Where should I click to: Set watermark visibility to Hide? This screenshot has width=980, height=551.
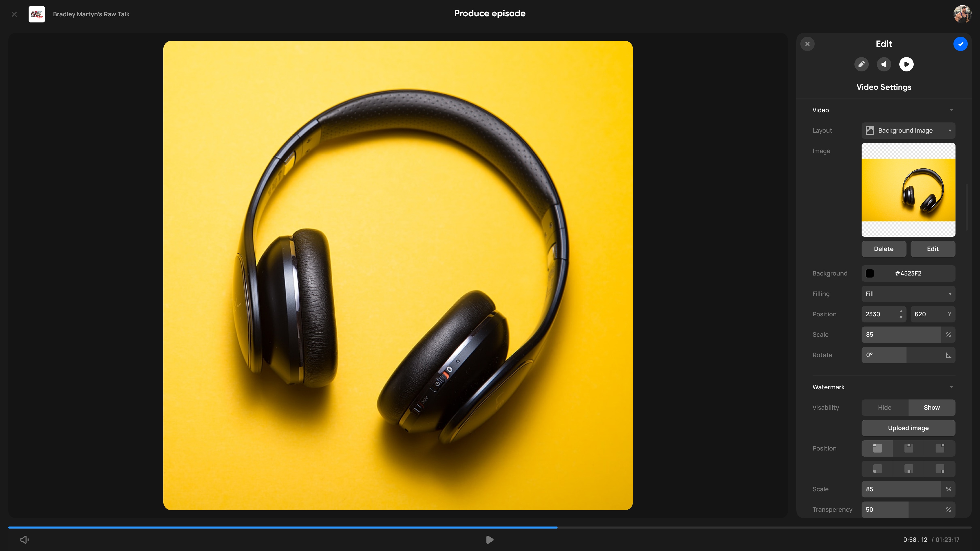[885, 408]
